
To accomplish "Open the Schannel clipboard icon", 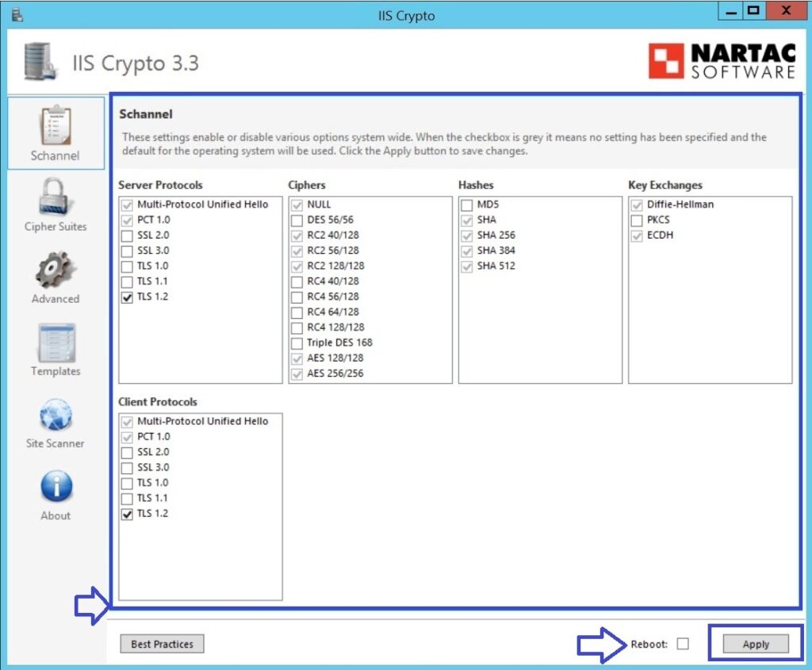I will pos(56,125).
